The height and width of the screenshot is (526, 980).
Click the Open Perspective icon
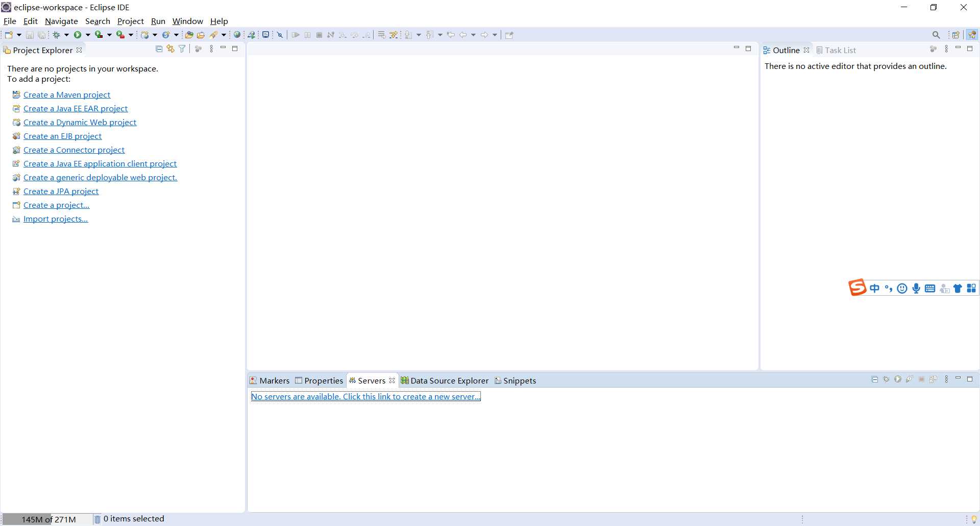click(x=956, y=35)
